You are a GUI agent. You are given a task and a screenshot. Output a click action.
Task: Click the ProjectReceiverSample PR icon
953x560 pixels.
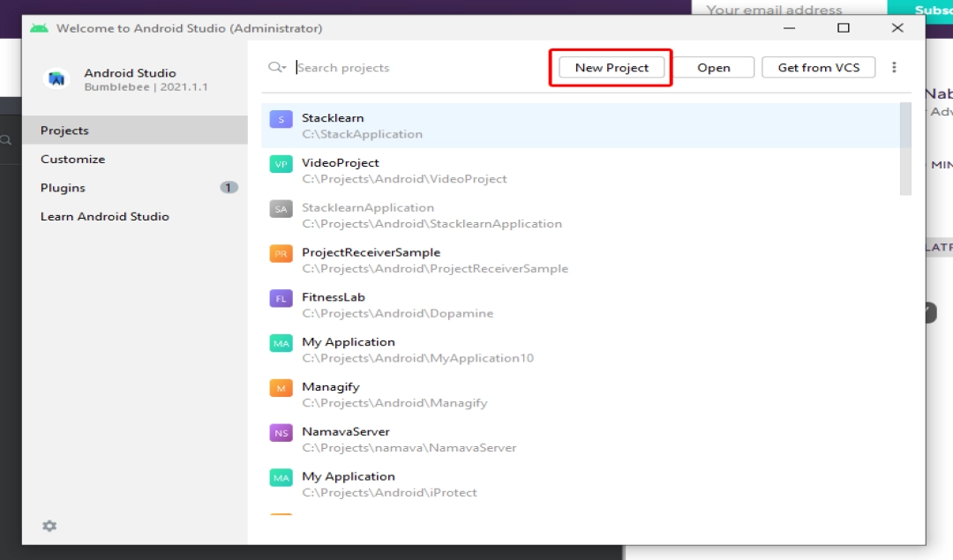point(281,254)
